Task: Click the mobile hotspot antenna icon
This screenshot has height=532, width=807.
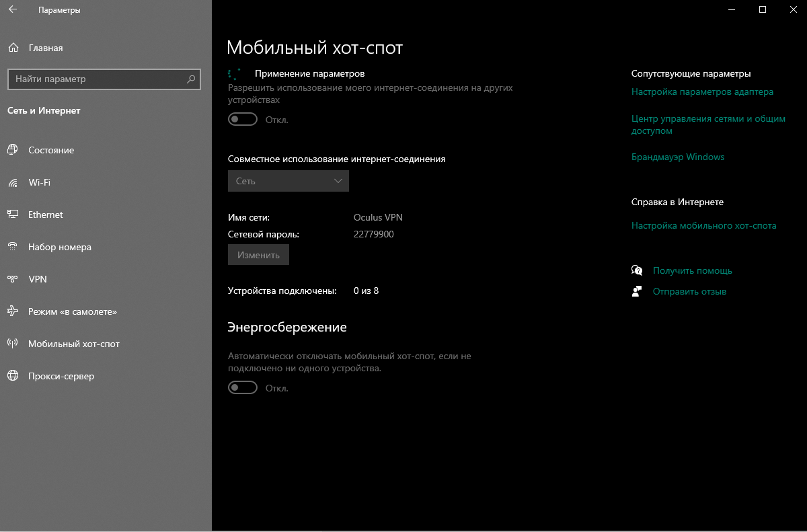Action: pos(13,344)
